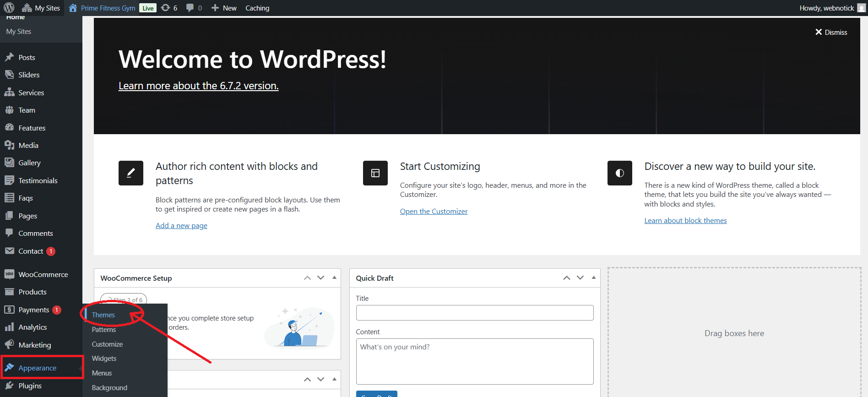This screenshot has width=868, height=397.
Task: Open the New content dropdown
Action: (x=224, y=8)
